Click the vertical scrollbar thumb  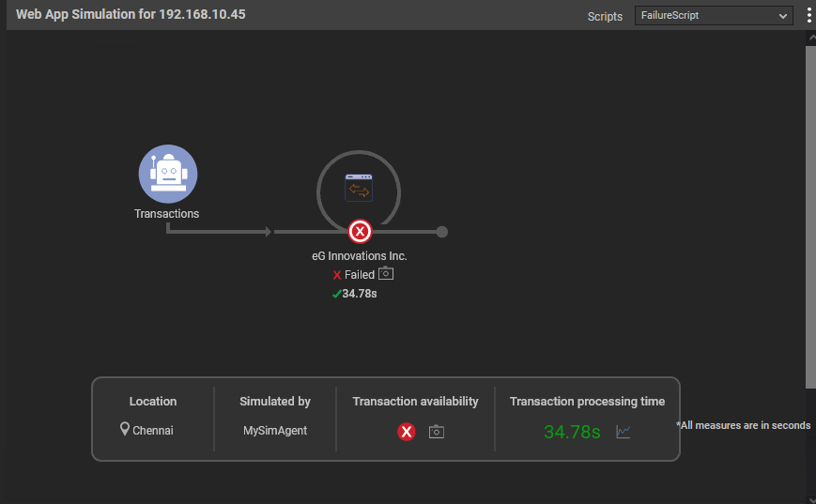[x=810, y=217]
